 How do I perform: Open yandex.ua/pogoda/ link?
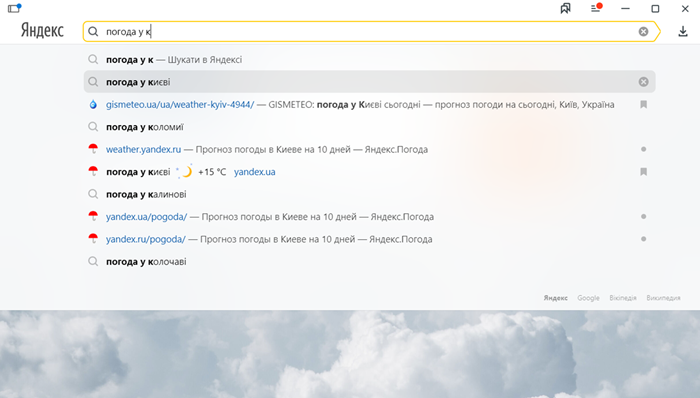coord(146,217)
